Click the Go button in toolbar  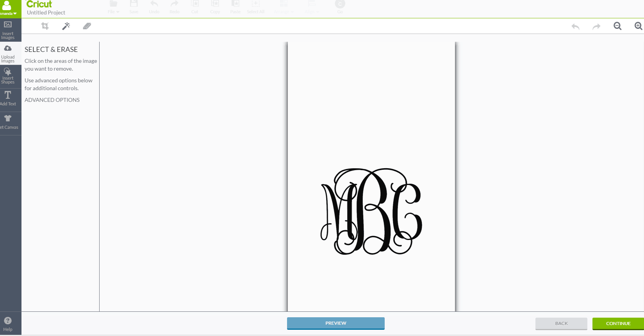(x=340, y=7)
